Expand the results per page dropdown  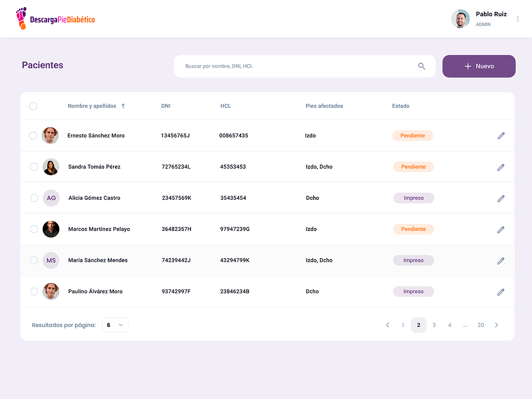[x=115, y=325]
